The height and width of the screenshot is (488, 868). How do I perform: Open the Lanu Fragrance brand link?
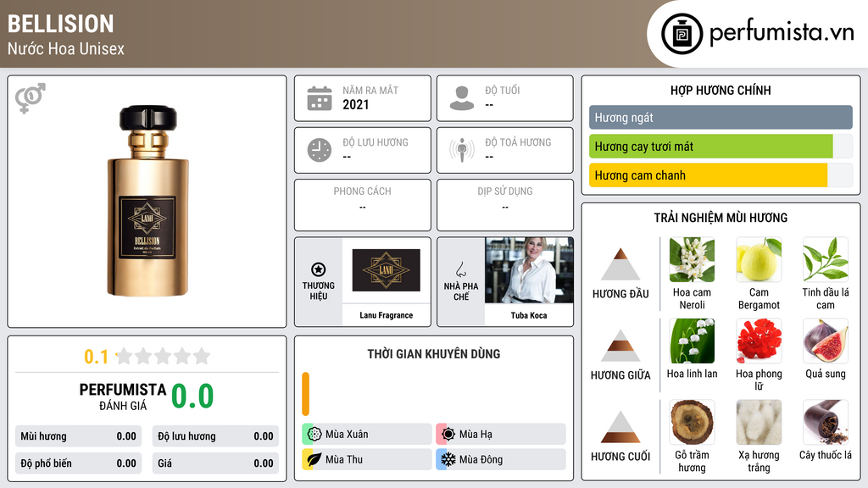pos(386,315)
